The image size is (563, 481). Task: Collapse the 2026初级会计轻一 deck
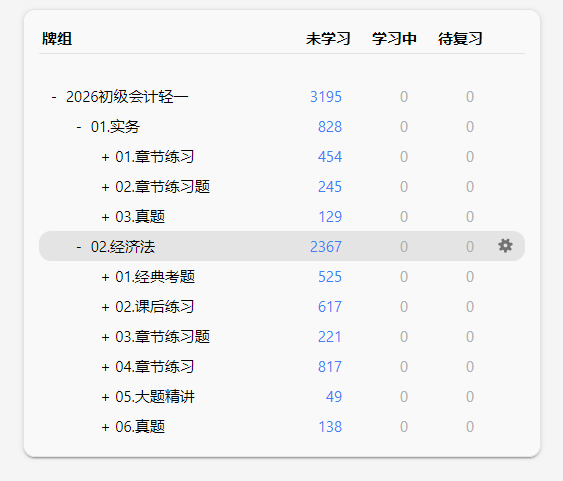pos(54,97)
